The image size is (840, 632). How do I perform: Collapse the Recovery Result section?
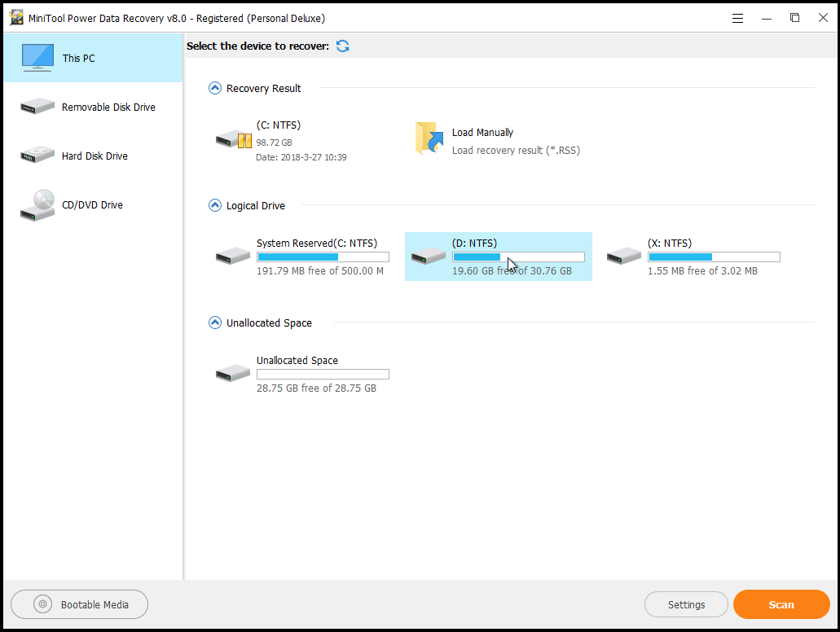pos(215,88)
